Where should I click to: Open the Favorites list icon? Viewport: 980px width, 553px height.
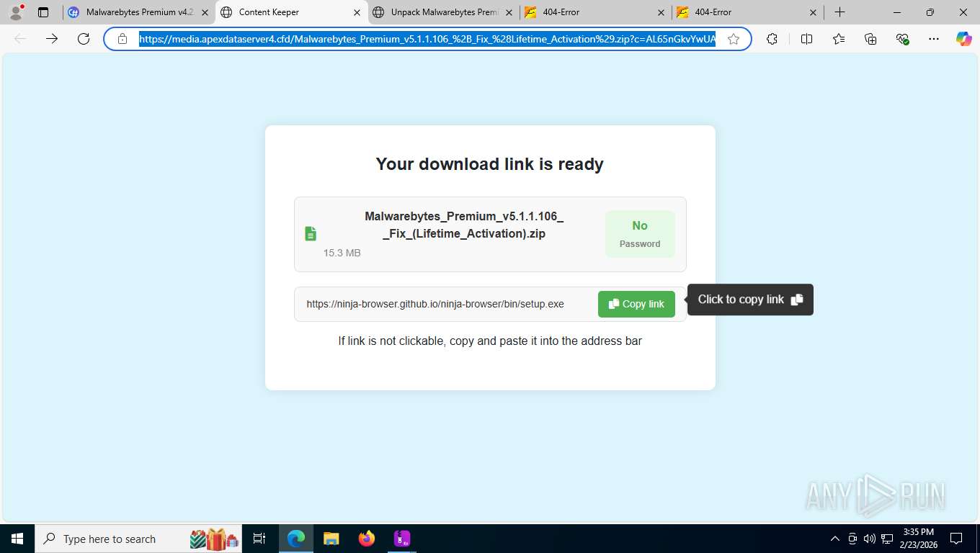click(839, 39)
